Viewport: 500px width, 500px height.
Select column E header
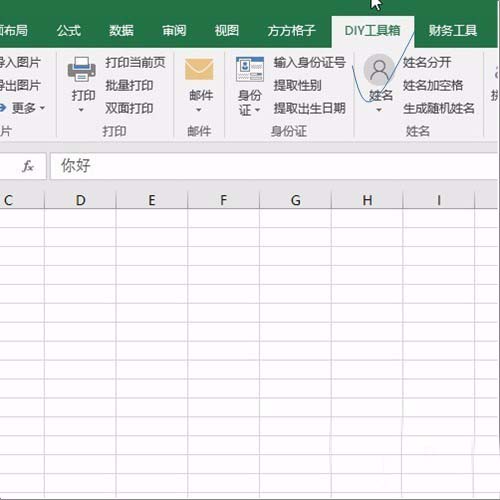(x=152, y=200)
